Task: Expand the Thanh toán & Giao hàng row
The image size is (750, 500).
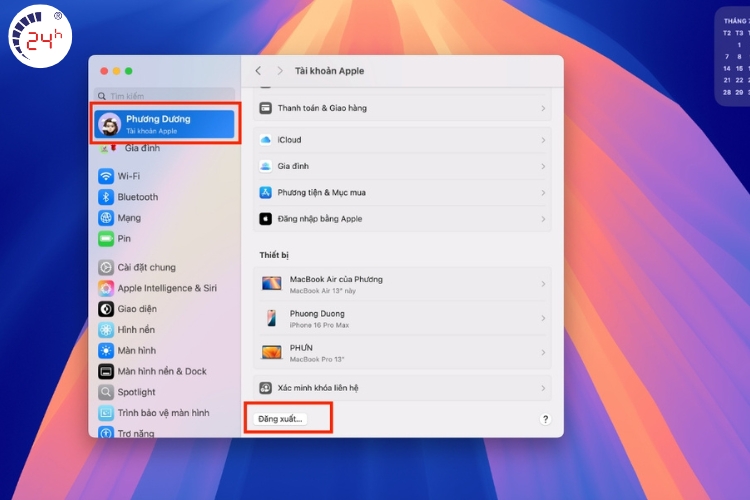Action: point(543,108)
